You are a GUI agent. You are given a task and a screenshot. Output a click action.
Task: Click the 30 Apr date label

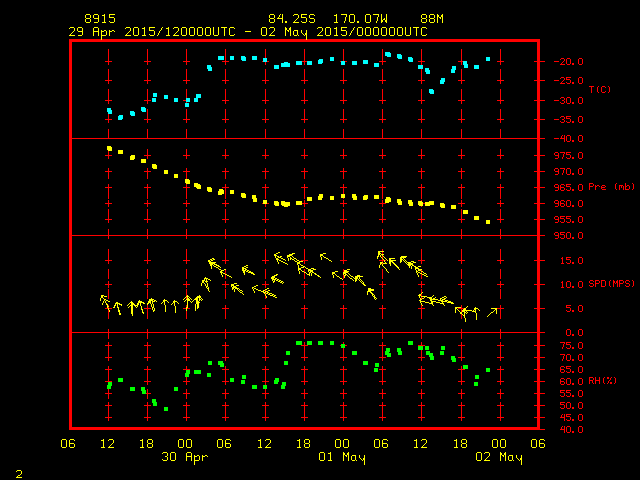185,457
